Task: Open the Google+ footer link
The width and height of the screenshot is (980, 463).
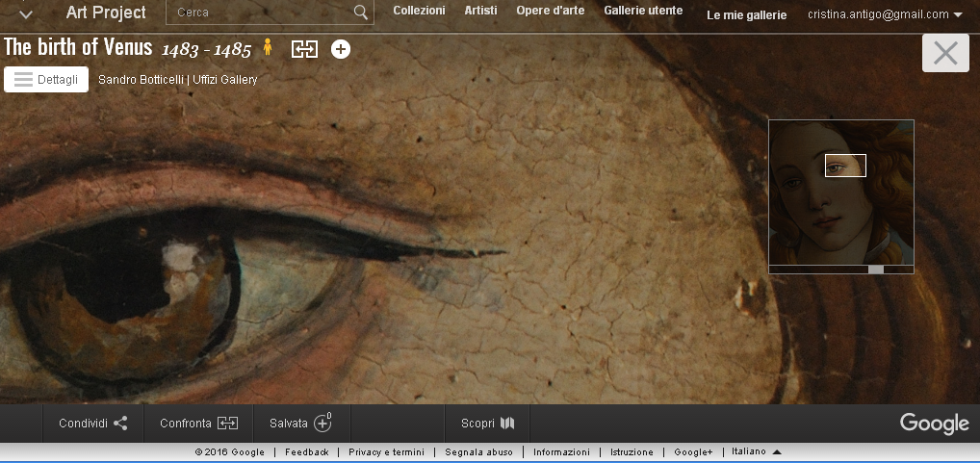Action: [x=693, y=451]
